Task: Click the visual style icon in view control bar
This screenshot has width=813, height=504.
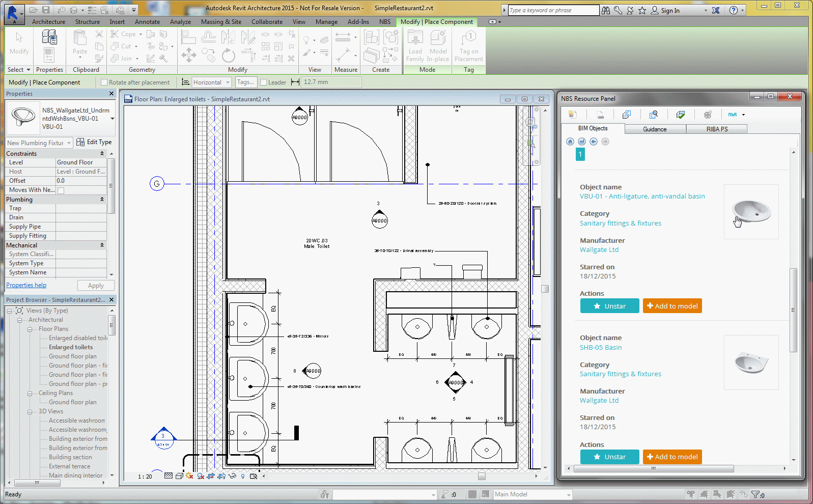Action: [x=179, y=476]
